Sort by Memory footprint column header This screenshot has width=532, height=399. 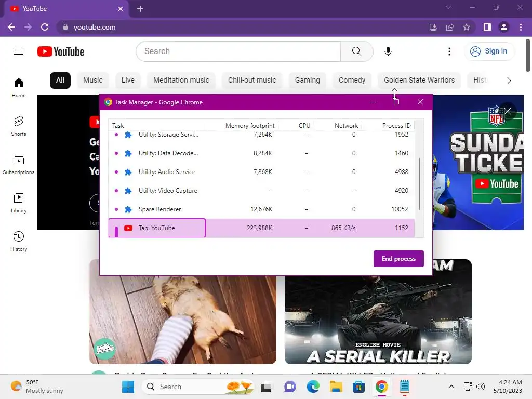pyautogui.click(x=242, y=126)
